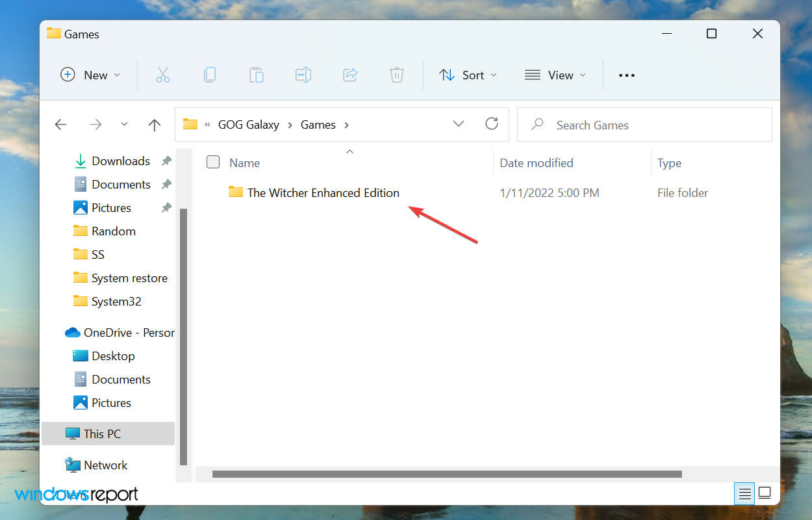Open Downloads in the sidebar
The height and width of the screenshot is (520, 812).
112,161
